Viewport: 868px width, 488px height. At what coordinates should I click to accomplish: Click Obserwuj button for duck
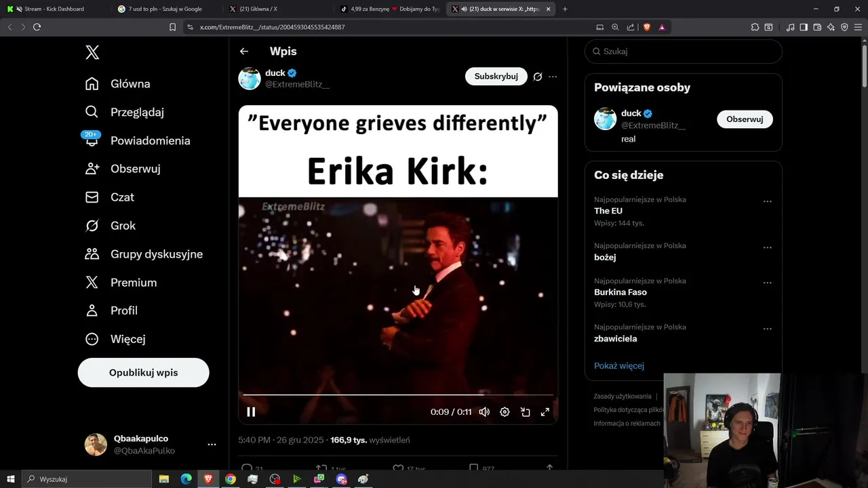tap(745, 119)
